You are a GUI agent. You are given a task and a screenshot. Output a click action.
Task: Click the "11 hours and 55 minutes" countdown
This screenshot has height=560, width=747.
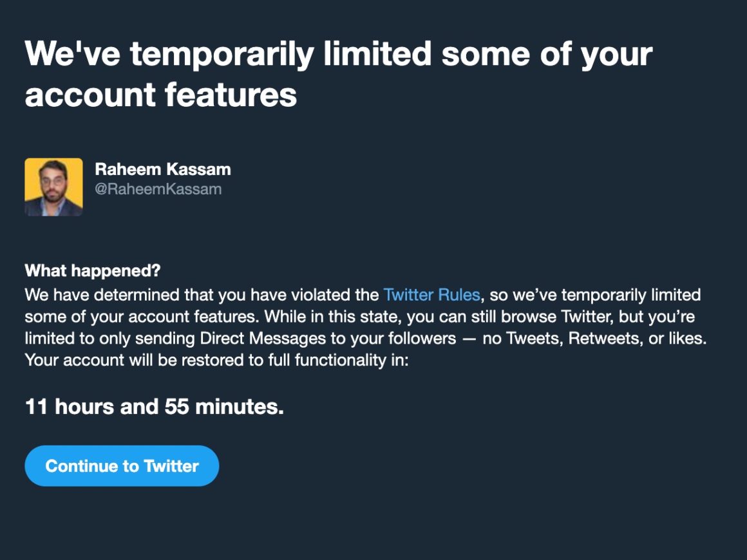point(154,407)
